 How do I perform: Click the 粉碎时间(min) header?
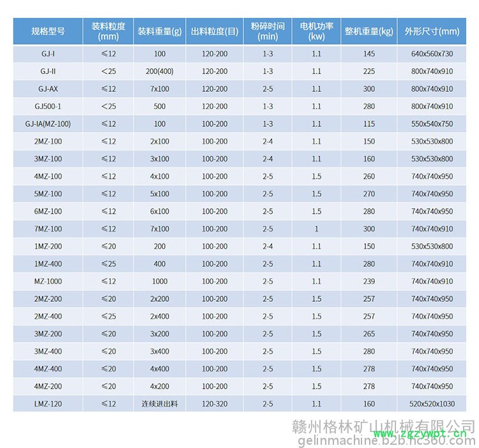(268, 31)
